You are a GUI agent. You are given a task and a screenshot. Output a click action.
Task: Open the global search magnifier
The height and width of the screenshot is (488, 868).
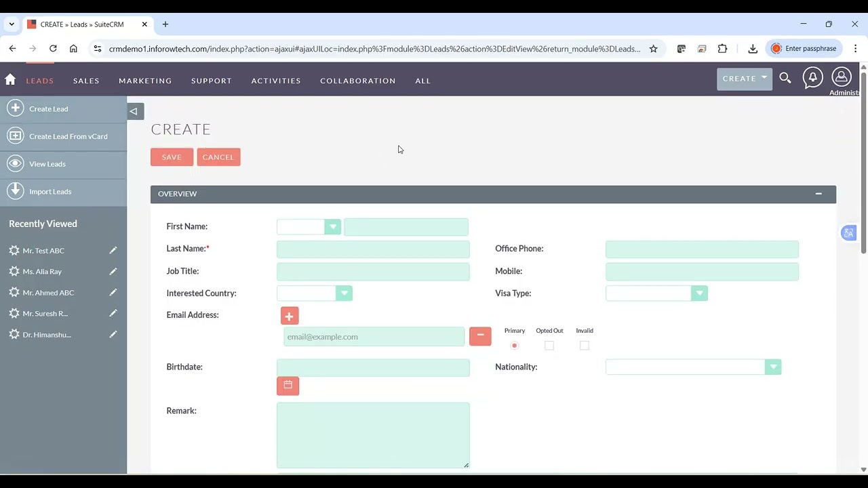(785, 79)
